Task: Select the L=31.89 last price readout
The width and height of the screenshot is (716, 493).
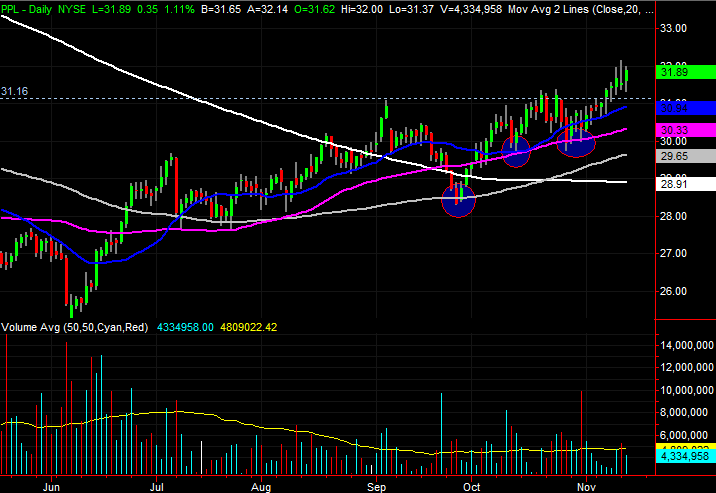Action: tap(113, 9)
